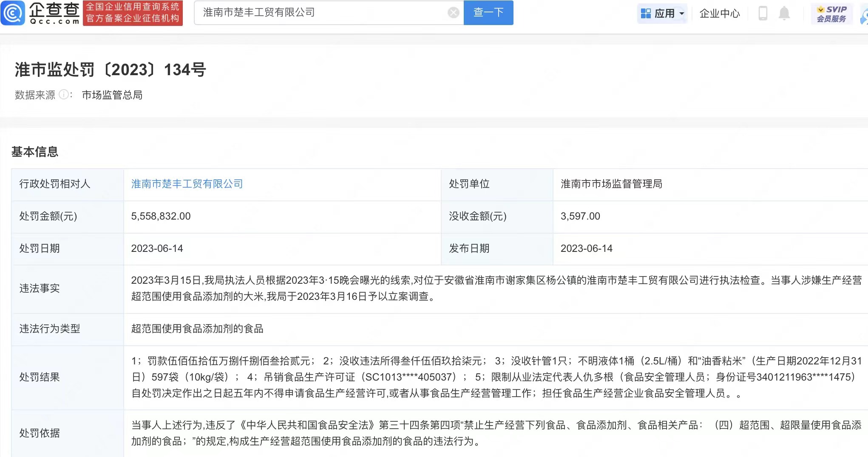Open the 企业中心 menu
Image resolution: width=868 pixels, height=457 pixels.
[719, 14]
